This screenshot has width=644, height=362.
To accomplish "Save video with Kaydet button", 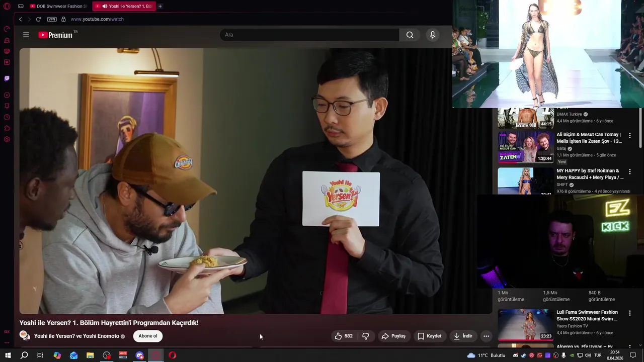I will (x=429, y=336).
